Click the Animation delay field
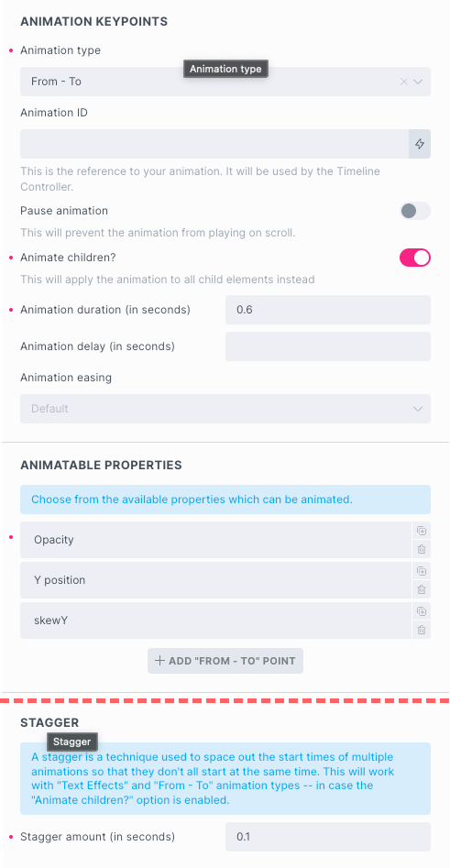Screen dimensions: 450x868 (328, 346)
